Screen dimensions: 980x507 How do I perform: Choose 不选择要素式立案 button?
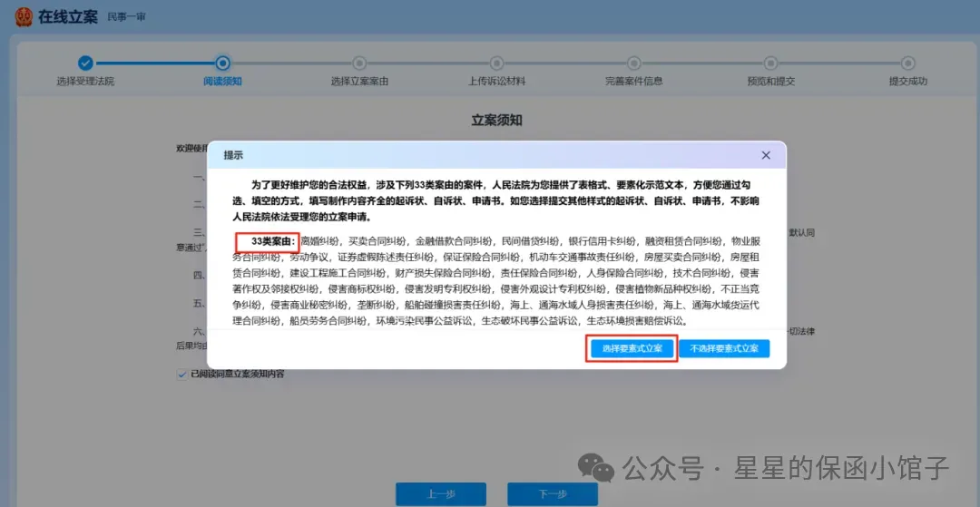coord(724,348)
